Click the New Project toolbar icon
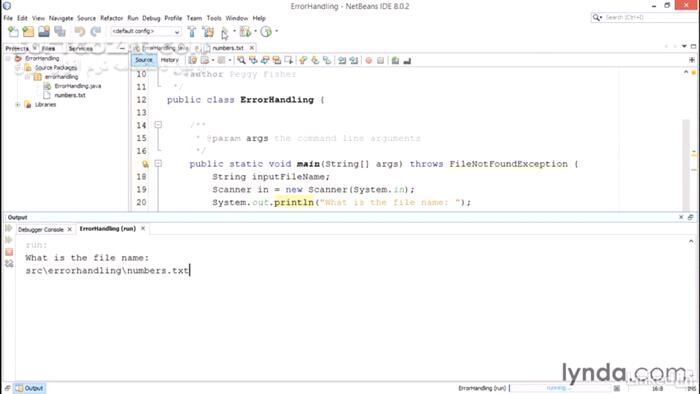This screenshot has height=394, width=700. (x=28, y=31)
